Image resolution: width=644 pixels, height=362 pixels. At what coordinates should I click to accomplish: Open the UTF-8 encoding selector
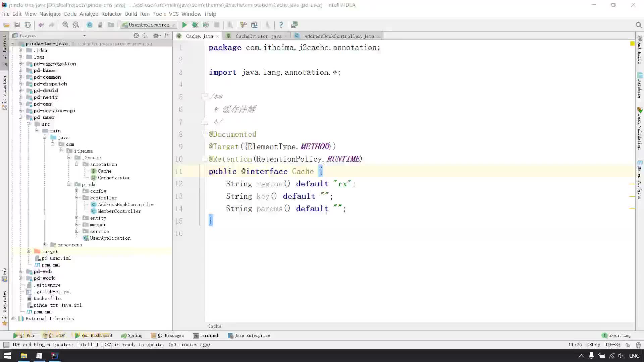(x=612, y=345)
